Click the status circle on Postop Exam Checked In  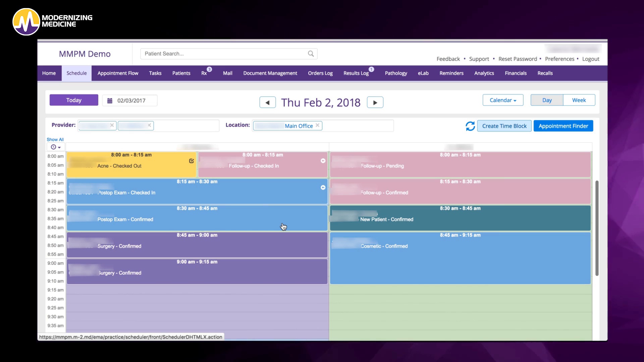[x=323, y=188]
